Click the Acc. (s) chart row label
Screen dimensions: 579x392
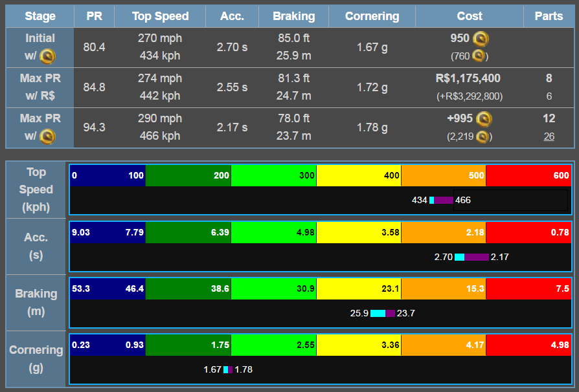36,246
